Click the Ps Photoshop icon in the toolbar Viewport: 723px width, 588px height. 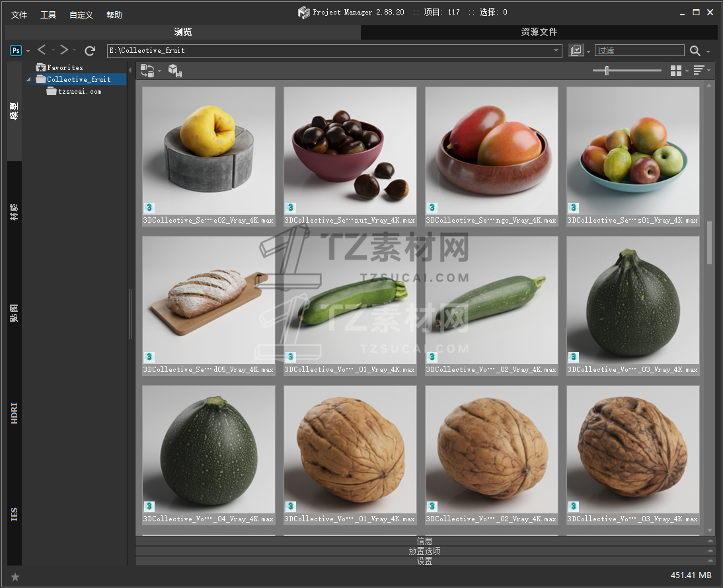(x=16, y=50)
